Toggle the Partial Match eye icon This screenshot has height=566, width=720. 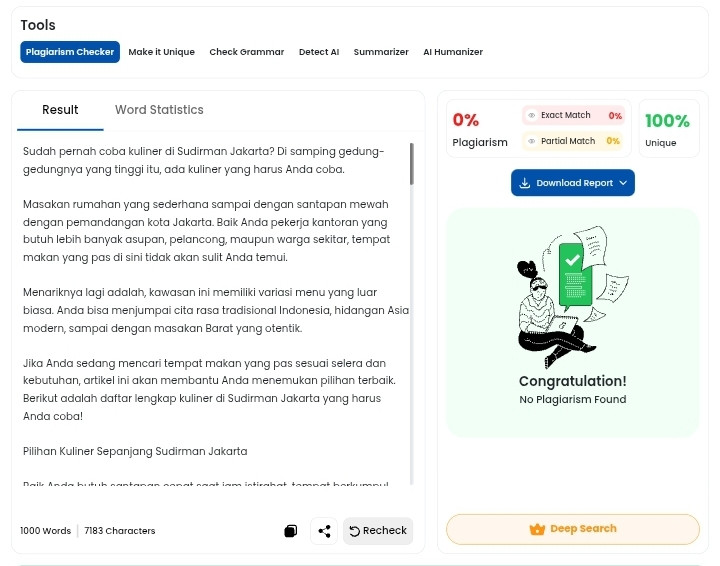(x=532, y=141)
